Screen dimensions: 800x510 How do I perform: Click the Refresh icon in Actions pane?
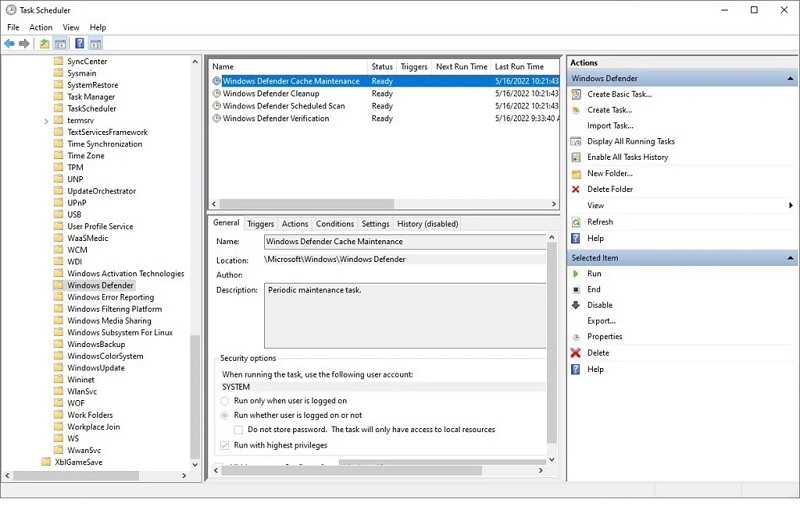click(x=576, y=222)
